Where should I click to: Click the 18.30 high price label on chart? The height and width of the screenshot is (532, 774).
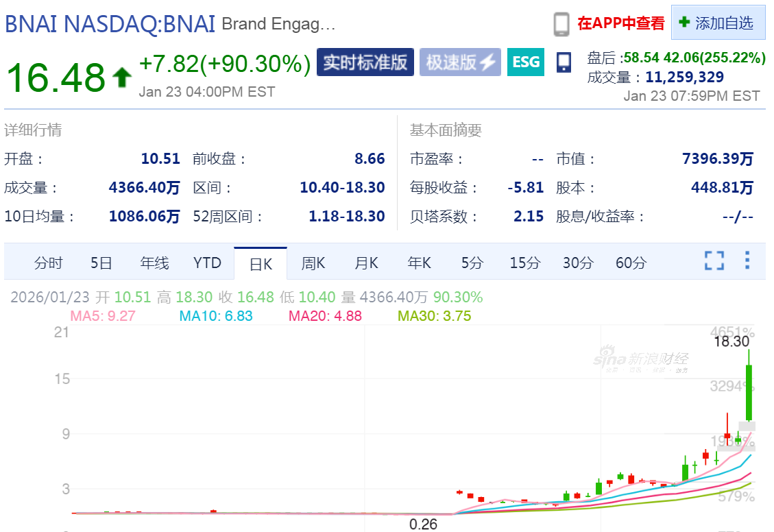731,341
